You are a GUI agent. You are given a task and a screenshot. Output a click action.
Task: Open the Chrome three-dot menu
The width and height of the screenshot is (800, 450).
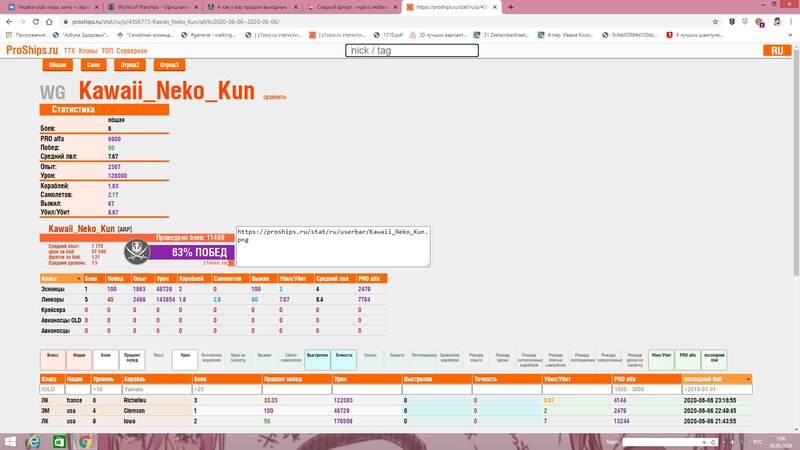(x=791, y=21)
